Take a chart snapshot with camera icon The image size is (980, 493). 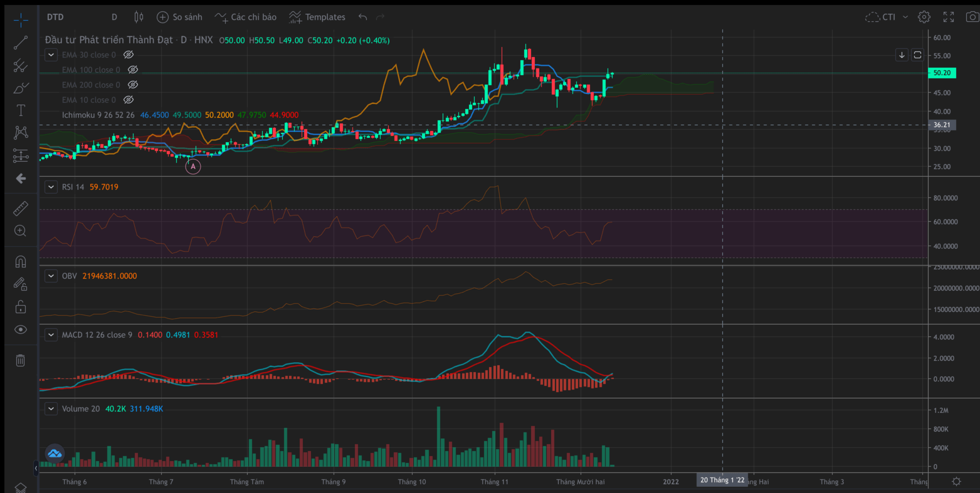(x=972, y=17)
